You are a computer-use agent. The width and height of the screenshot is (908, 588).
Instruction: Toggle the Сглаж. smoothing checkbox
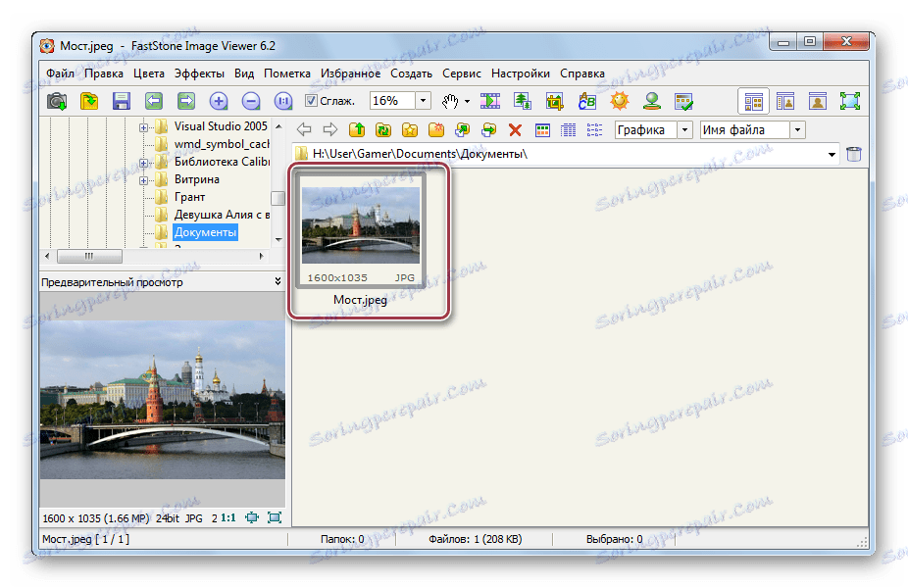[311, 101]
